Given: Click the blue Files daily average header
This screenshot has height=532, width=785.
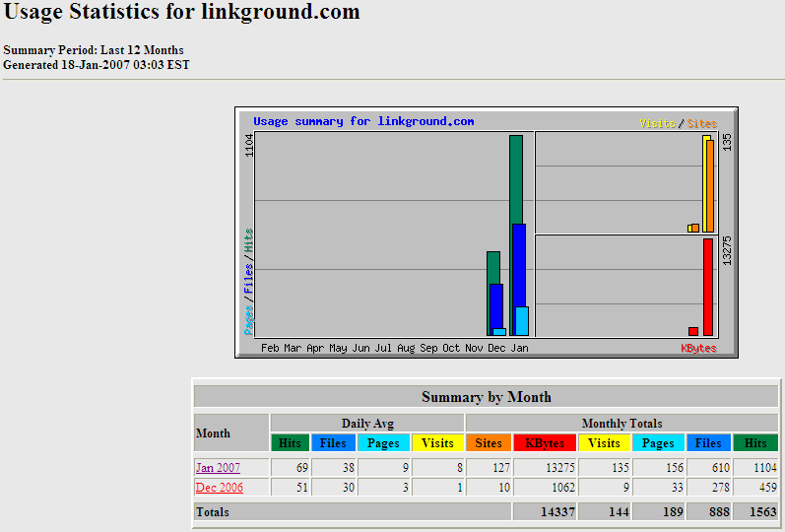Looking at the screenshot, I should 334,443.
